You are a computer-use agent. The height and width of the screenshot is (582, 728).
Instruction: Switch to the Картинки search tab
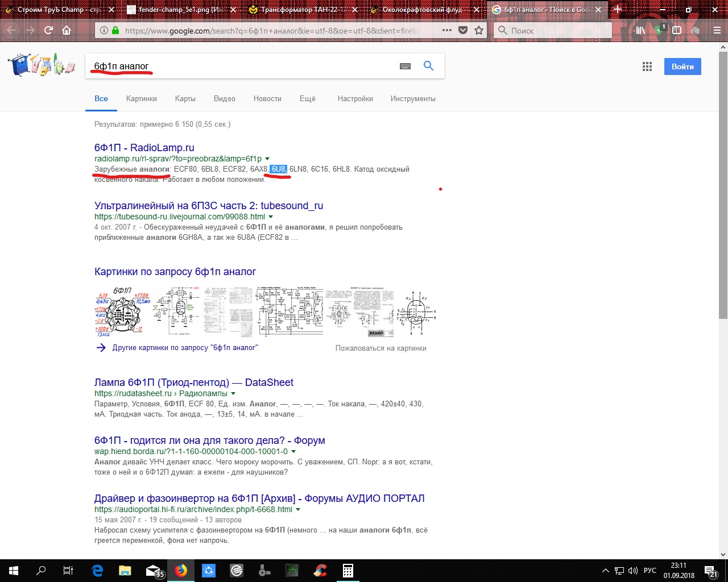142,98
